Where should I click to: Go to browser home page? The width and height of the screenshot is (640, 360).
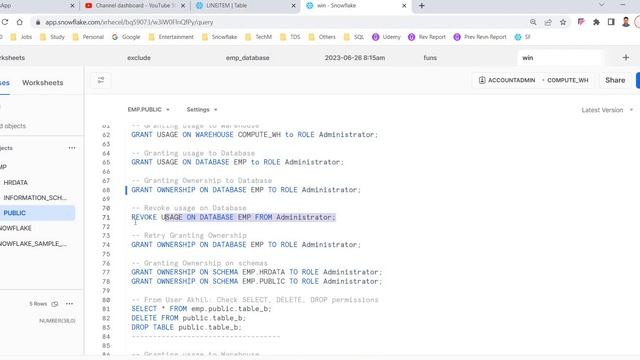point(19,22)
